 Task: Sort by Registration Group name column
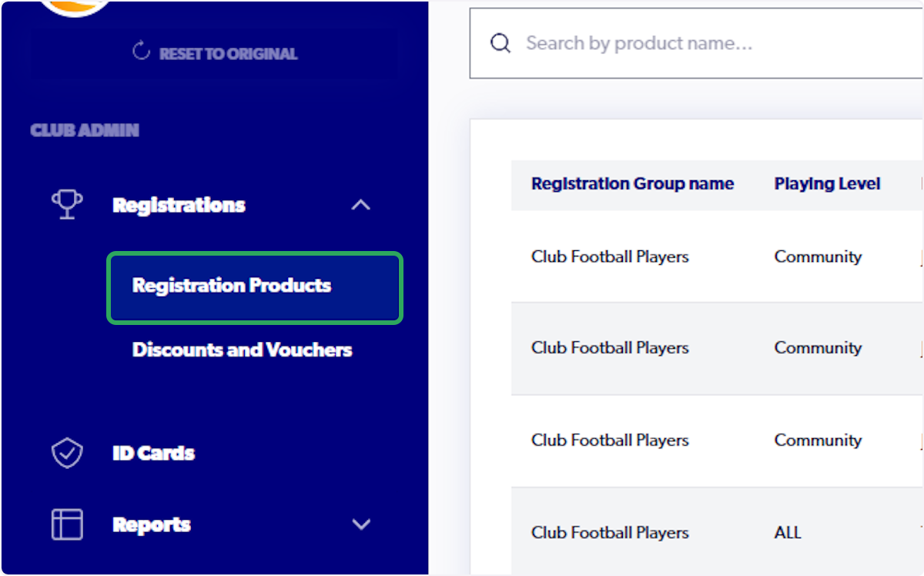[632, 184]
